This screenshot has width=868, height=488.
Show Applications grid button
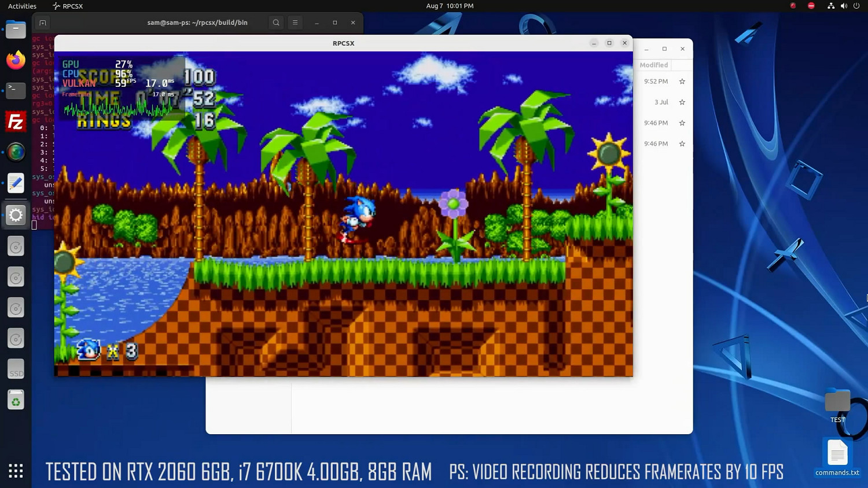pos(16,471)
